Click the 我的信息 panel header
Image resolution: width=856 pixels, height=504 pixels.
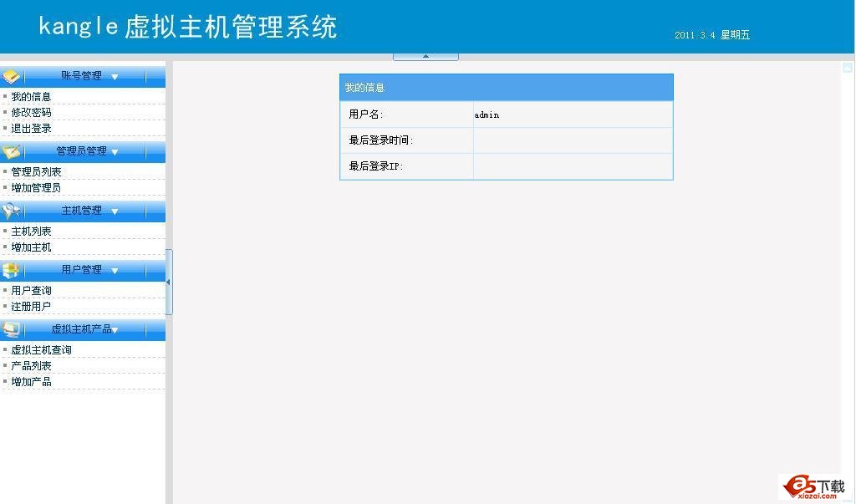(506, 88)
